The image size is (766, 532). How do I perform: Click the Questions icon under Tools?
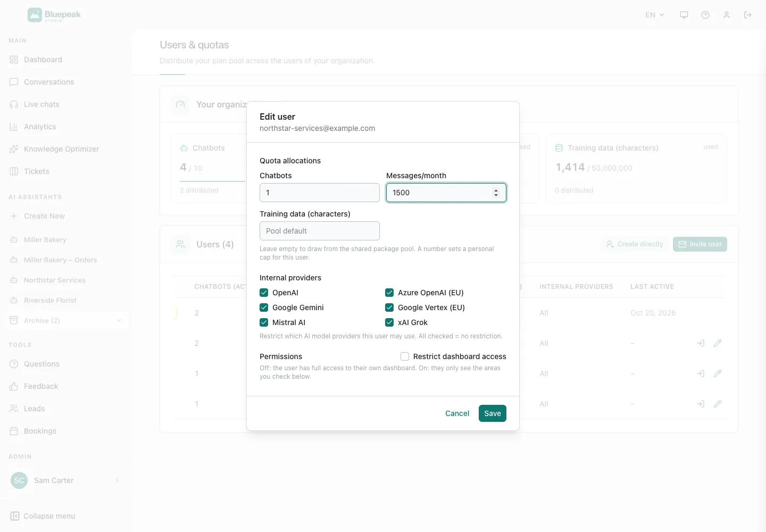click(14, 364)
